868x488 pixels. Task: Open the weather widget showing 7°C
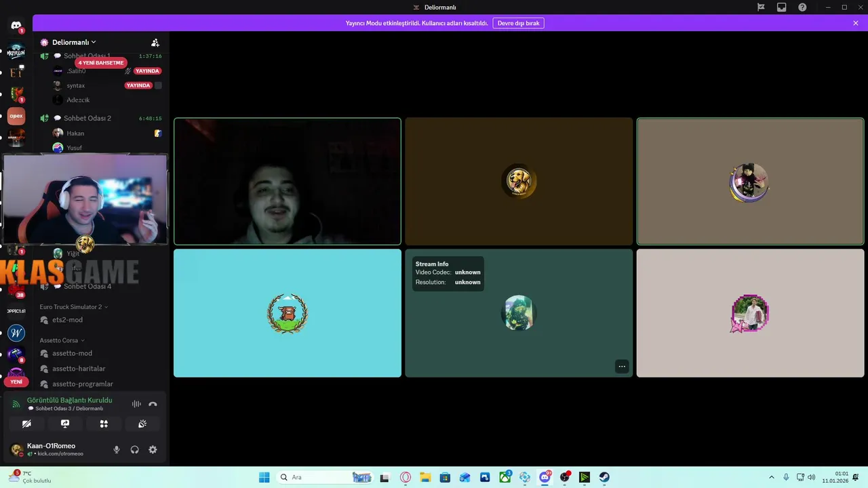coord(28,477)
